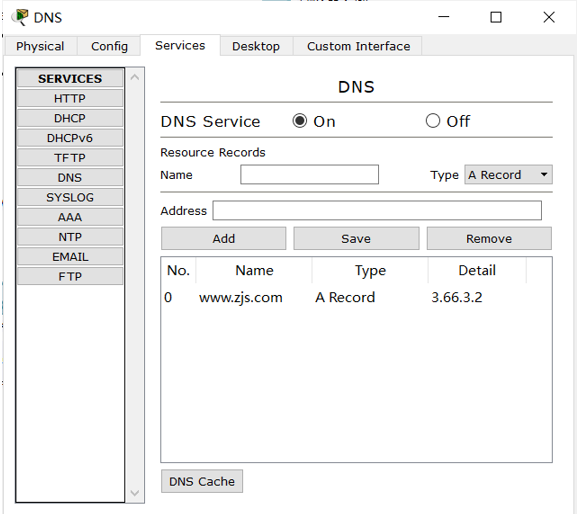Open the record Type dropdown
Viewport: 577px width, 514px height.
point(508,174)
